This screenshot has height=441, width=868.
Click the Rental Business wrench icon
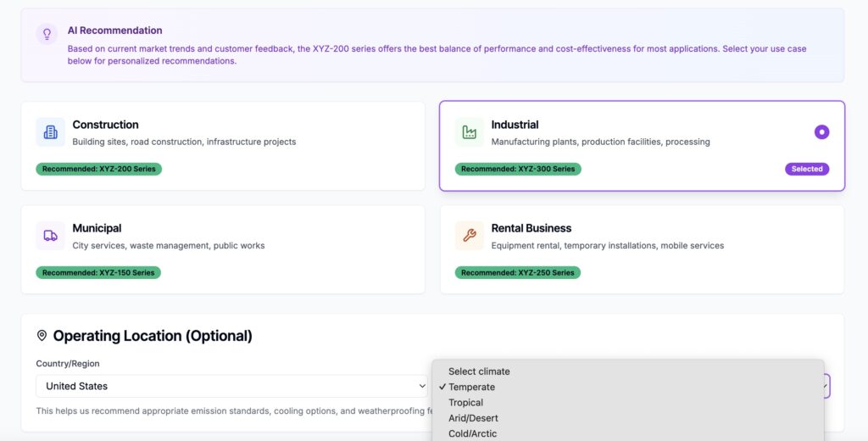(470, 236)
